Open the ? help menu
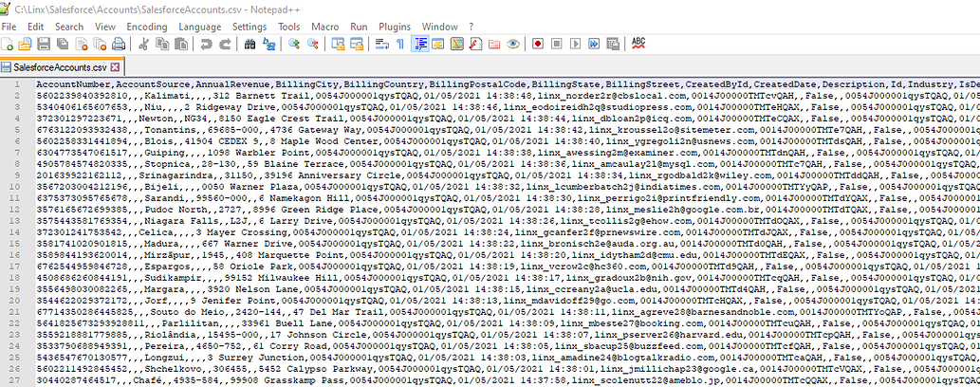980x387 pixels. click(x=472, y=27)
